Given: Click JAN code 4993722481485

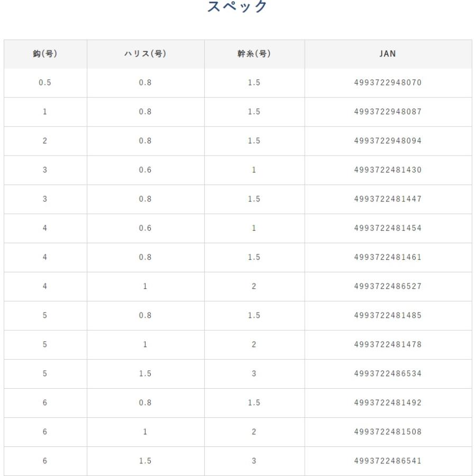Looking at the screenshot, I should [388, 315].
